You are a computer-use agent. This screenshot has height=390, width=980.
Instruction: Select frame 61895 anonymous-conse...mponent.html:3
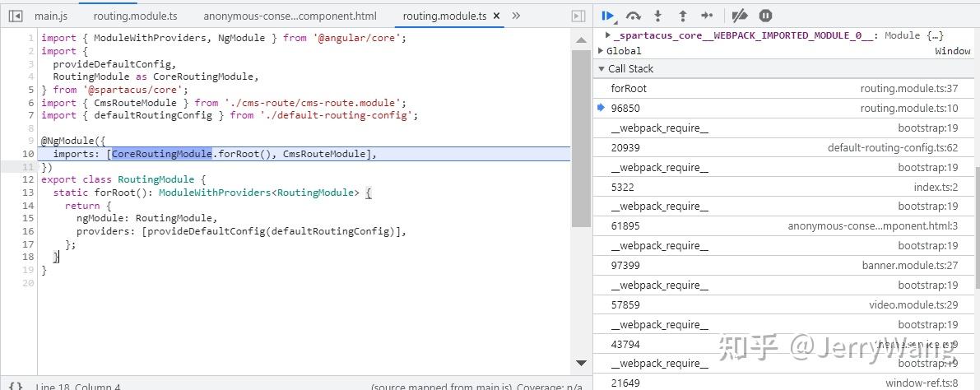pyautogui.click(x=783, y=226)
